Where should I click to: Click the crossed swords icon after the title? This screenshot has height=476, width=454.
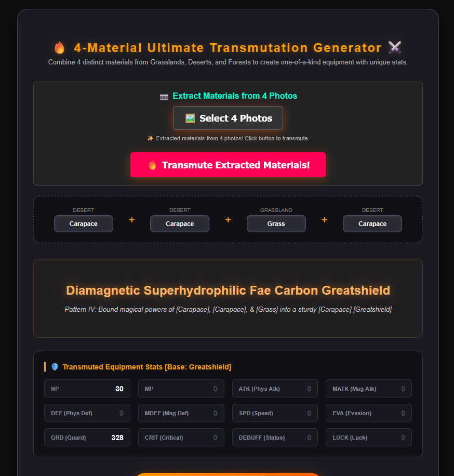point(395,47)
